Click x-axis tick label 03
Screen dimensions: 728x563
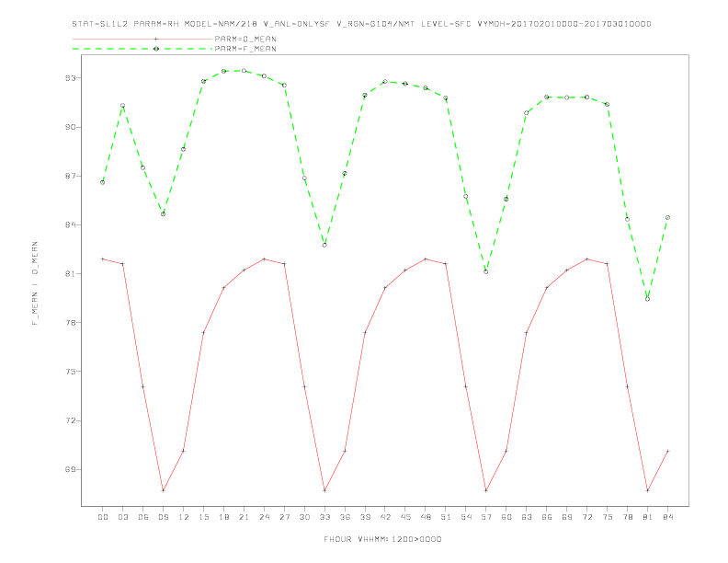point(122,517)
